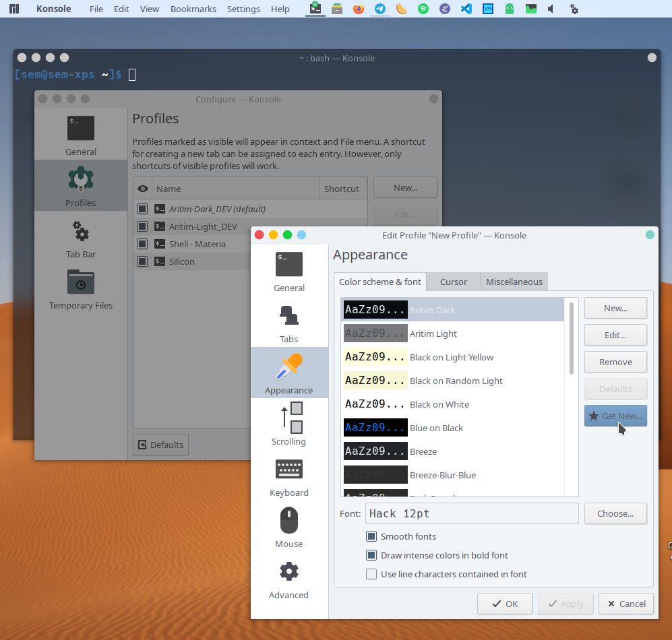Click New... profile button in Configure window
672x640 pixels.
tap(406, 188)
